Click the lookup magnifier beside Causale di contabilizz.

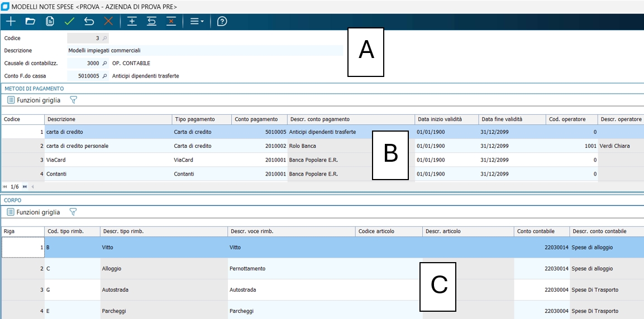click(x=104, y=64)
